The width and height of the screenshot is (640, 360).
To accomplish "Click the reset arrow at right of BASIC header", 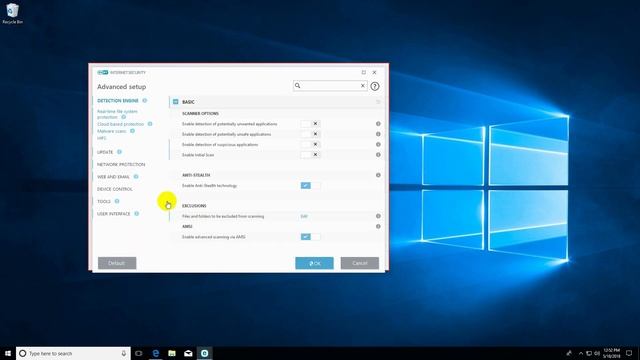I will 378,102.
